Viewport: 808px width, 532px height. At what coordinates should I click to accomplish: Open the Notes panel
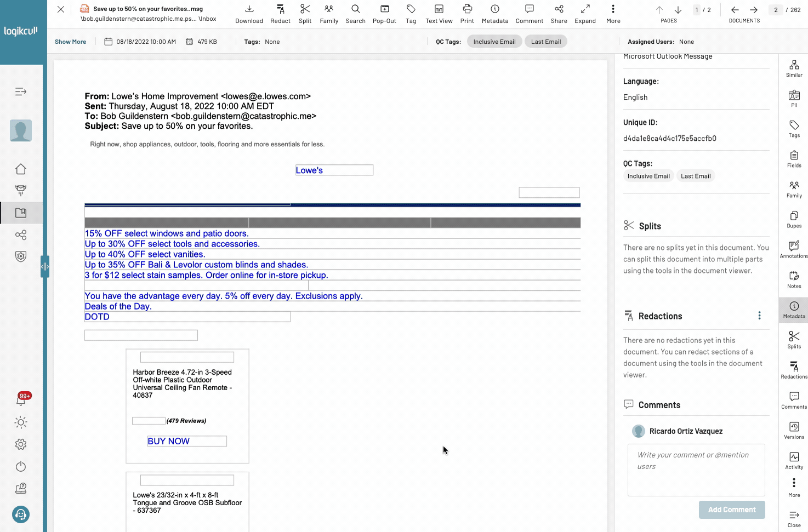pyautogui.click(x=794, y=279)
